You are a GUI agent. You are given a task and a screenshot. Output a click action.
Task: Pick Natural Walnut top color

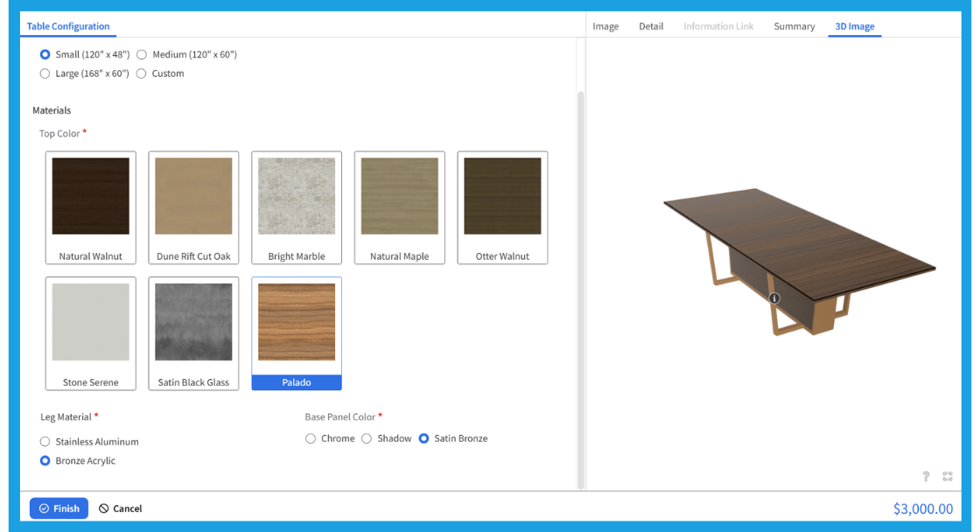(91, 207)
